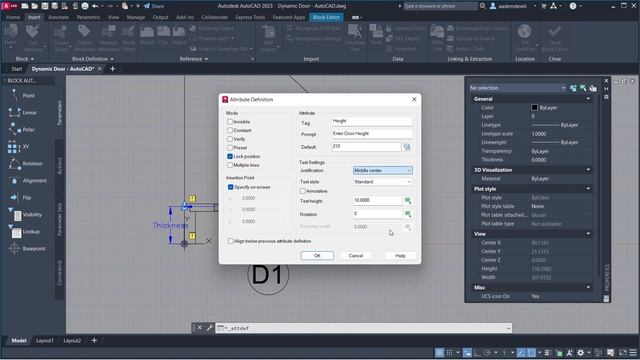The image size is (640, 360).
Task: Collapse the 3D Visualization section
Action: click(x=588, y=170)
